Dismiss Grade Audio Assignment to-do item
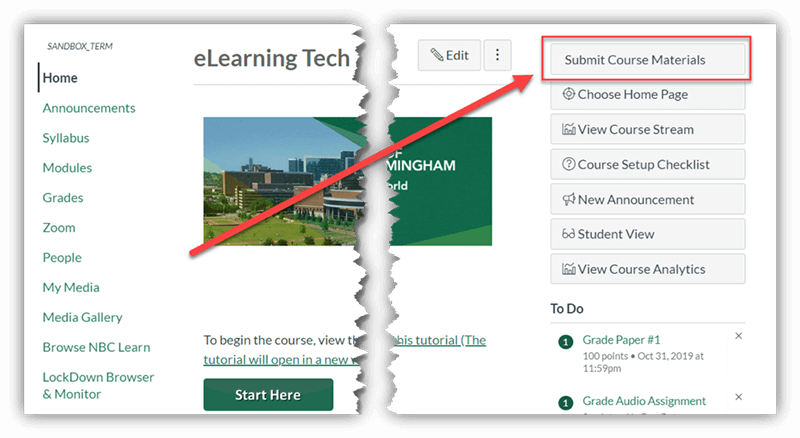 738,397
